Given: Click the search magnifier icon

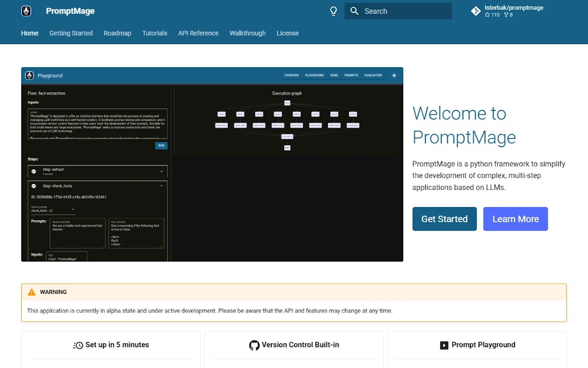Looking at the screenshot, I should tap(354, 11).
